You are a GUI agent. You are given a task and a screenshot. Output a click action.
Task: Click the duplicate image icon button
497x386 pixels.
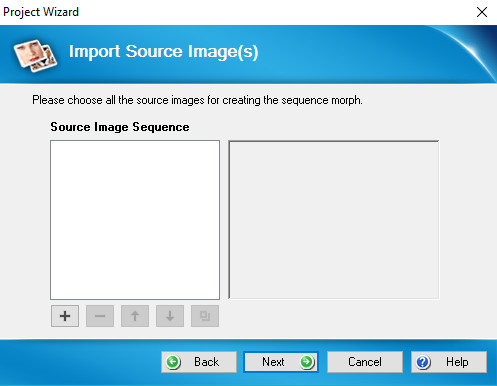[205, 316]
